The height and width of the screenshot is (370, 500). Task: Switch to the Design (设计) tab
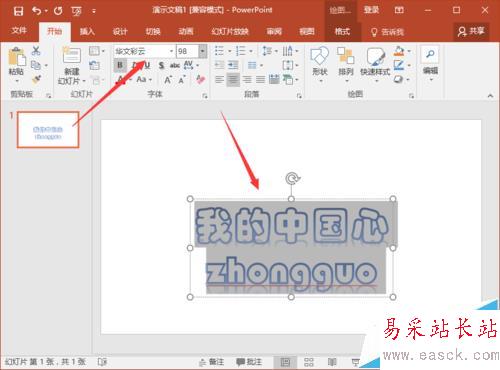120,31
